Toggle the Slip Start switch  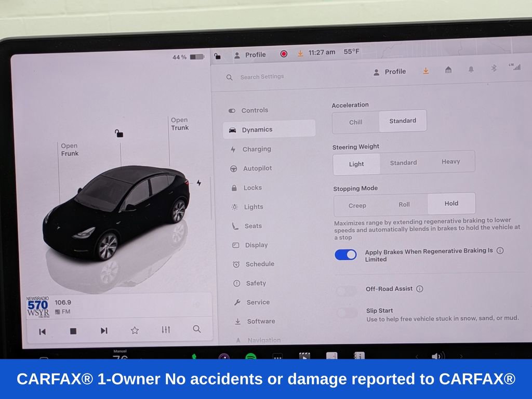coord(347,313)
